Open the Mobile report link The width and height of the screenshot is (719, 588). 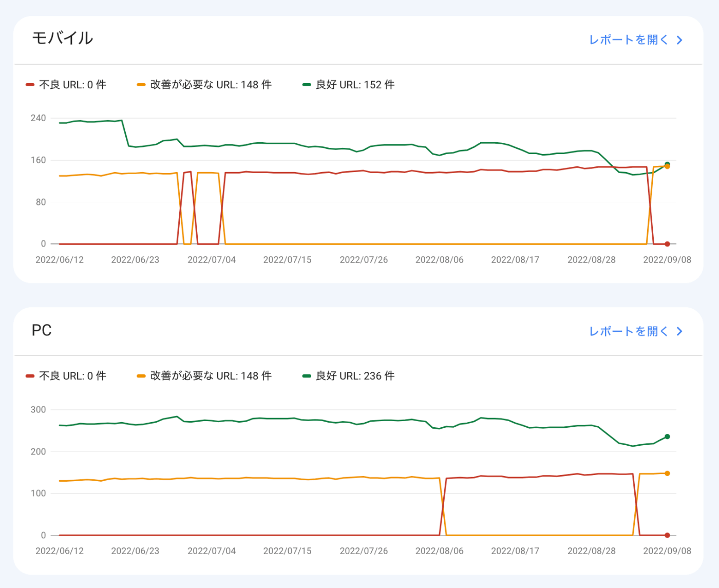click(x=629, y=40)
